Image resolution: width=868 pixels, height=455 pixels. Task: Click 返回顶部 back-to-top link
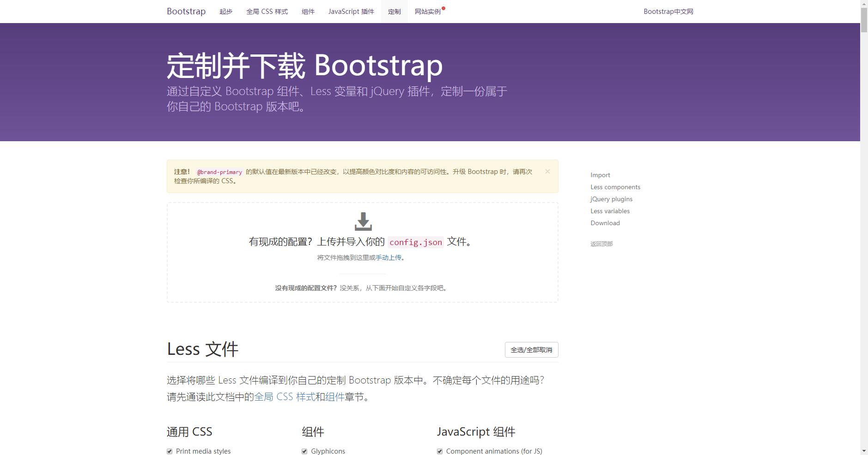(601, 244)
